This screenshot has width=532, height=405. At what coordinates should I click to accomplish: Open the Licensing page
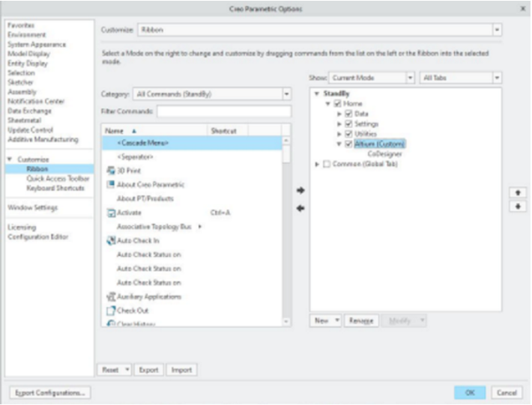[22, 228]
